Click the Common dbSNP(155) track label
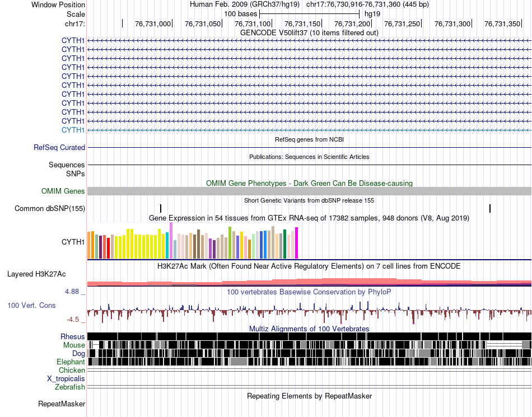 (50, 208)
